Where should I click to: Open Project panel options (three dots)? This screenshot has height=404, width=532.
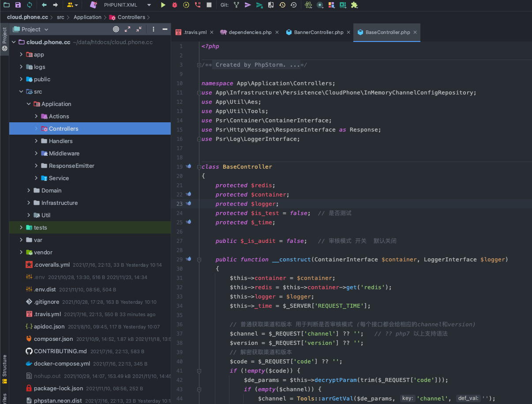point(154,29)
